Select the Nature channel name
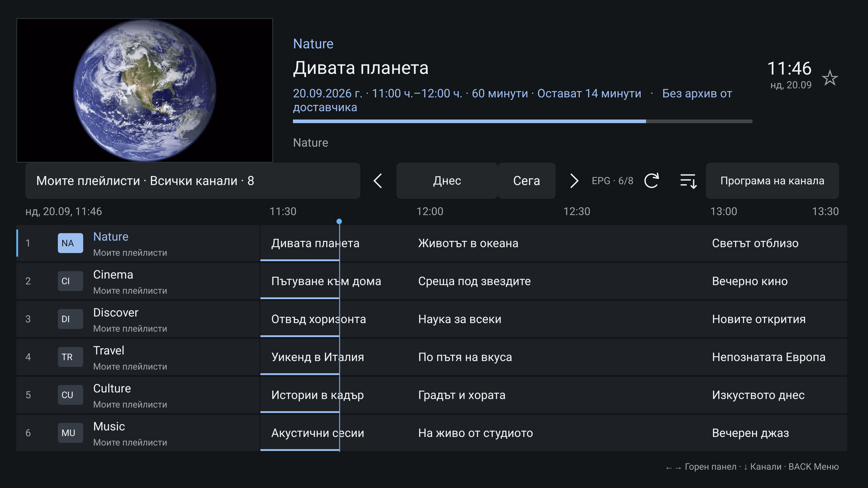 (111, 236)
